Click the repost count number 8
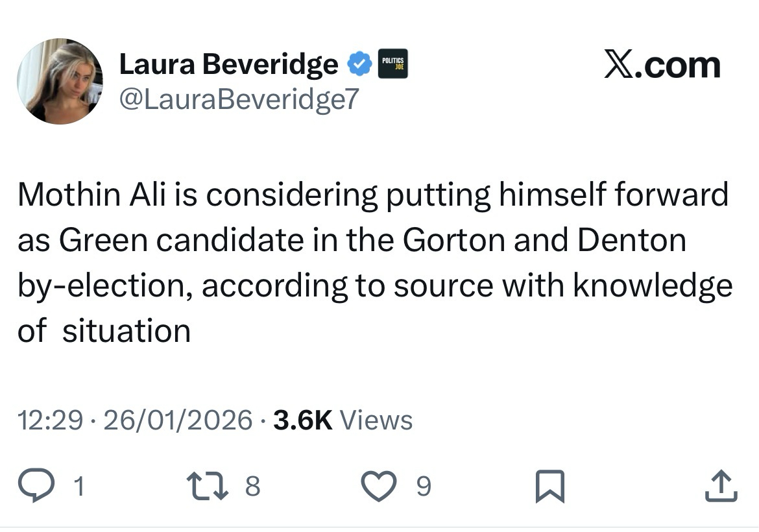 coord(252,487)
